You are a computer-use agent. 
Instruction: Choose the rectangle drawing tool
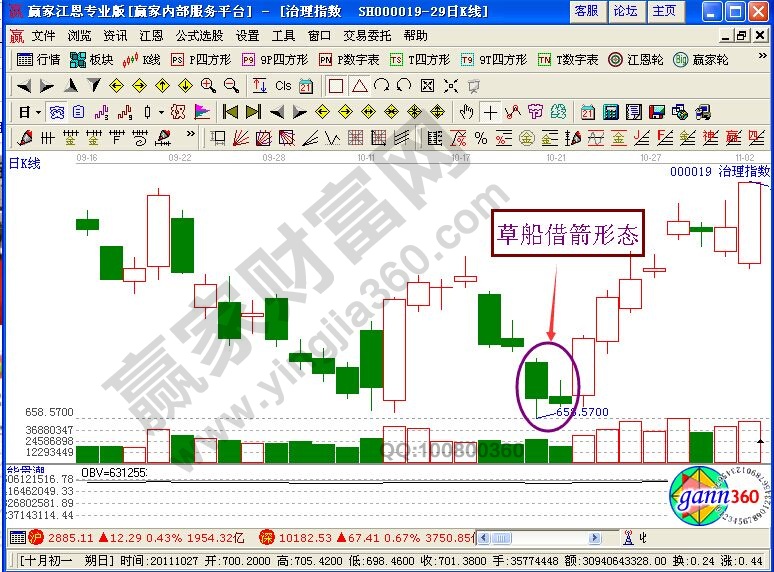(336, 86)
